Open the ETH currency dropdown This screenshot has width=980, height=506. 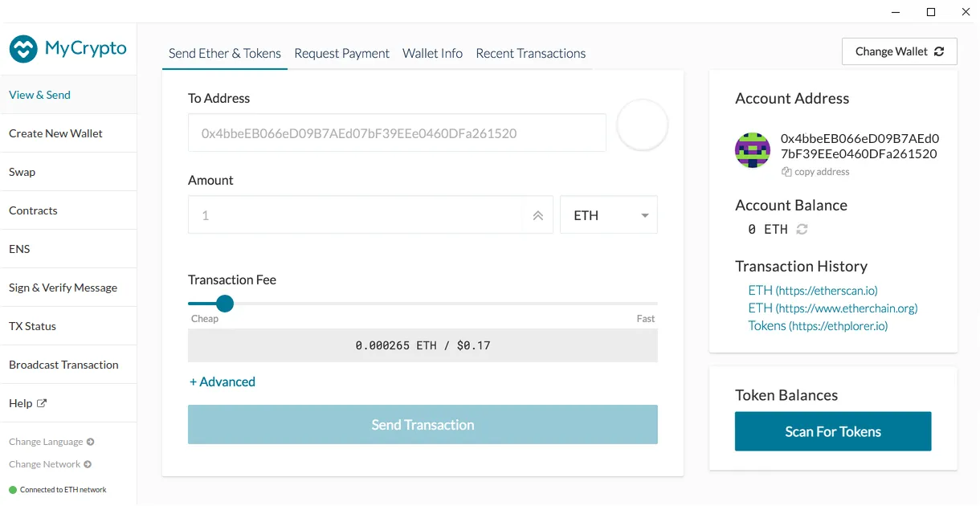(609, 215)
